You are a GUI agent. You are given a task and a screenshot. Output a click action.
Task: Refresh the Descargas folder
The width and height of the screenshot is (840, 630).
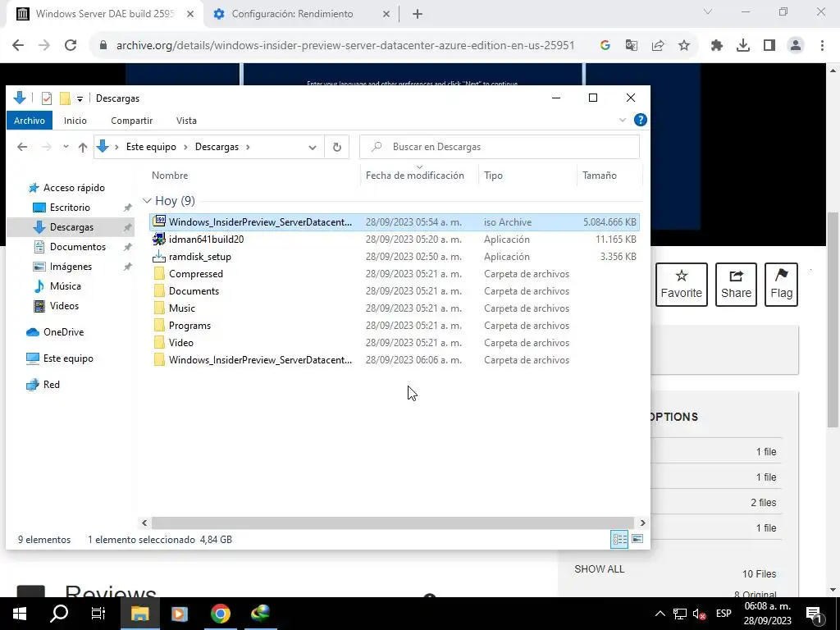(337, 147)
